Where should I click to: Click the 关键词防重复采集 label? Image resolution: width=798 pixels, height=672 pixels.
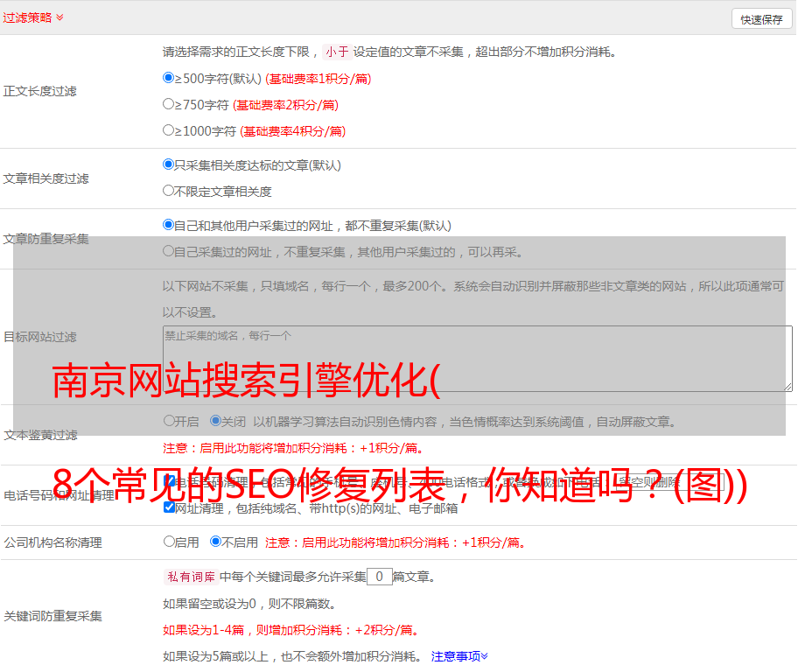52,616
